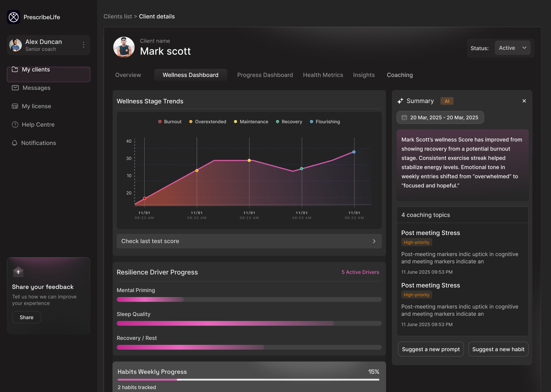Click the Suggest a new habit button
The width and height of the screenshot is (551, 392).
coord(498,349)
